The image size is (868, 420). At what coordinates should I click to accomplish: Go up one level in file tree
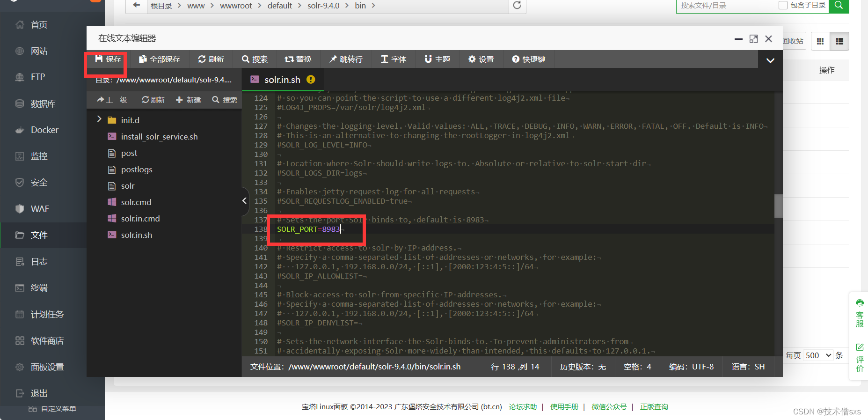[112, 100]
